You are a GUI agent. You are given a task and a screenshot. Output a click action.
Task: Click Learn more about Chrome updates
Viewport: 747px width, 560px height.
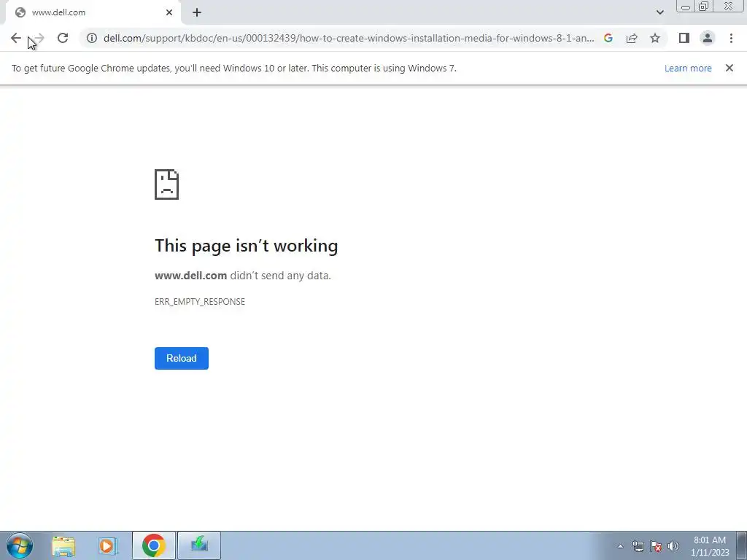coord(688,68)
